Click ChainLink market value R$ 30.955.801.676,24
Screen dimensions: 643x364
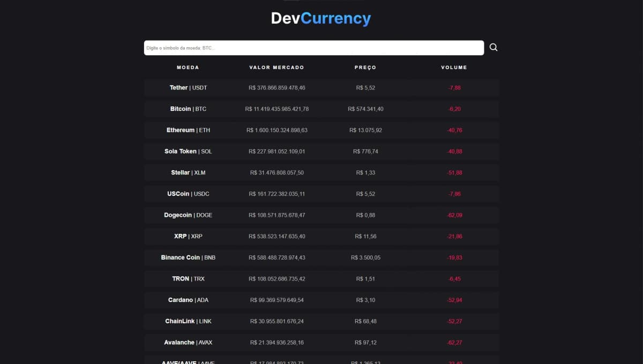(277, 321)
